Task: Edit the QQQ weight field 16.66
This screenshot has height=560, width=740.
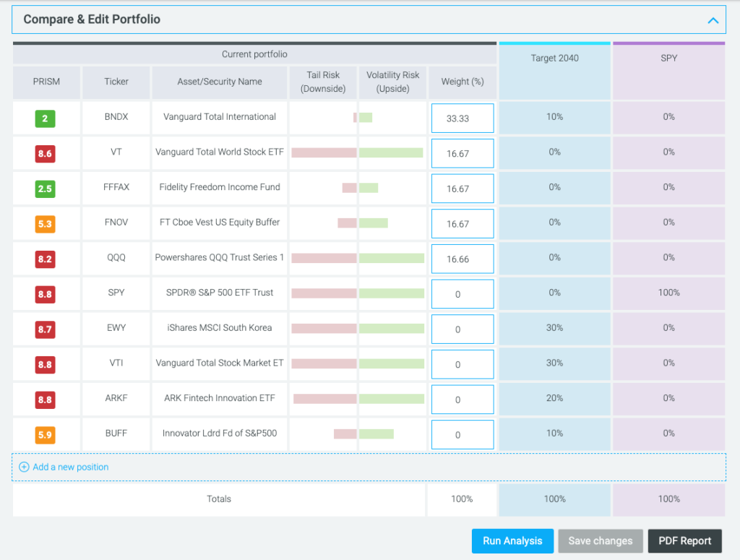Action: pos(462,259)
